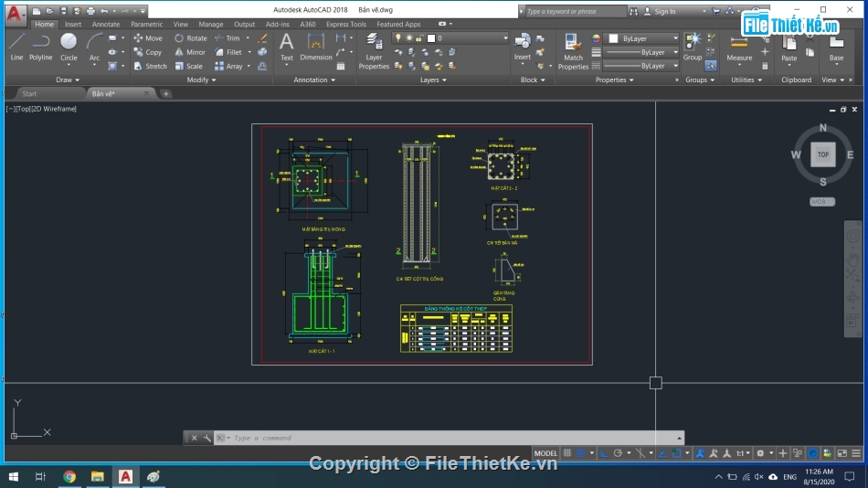Image resolution: width=868 pixels, height=488 pixels.
Task: Select the Arc tool
Action: pos(94,48)
